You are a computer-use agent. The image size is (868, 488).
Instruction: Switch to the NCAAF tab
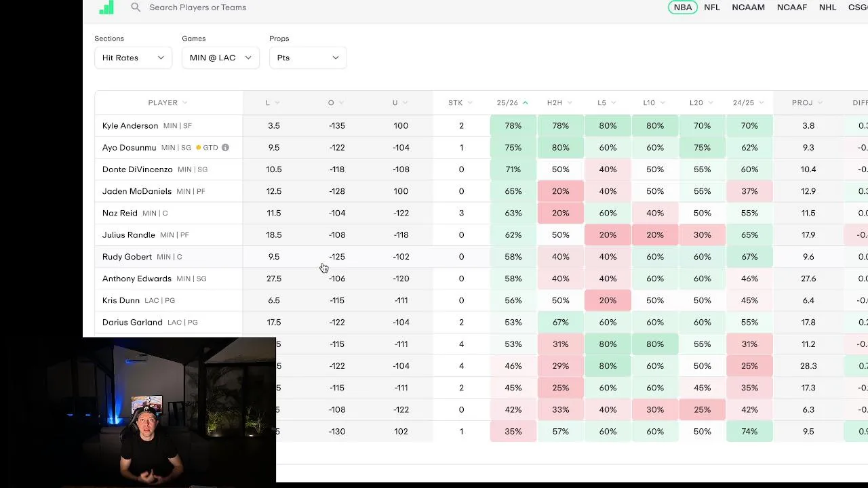(x=792, y=7)
